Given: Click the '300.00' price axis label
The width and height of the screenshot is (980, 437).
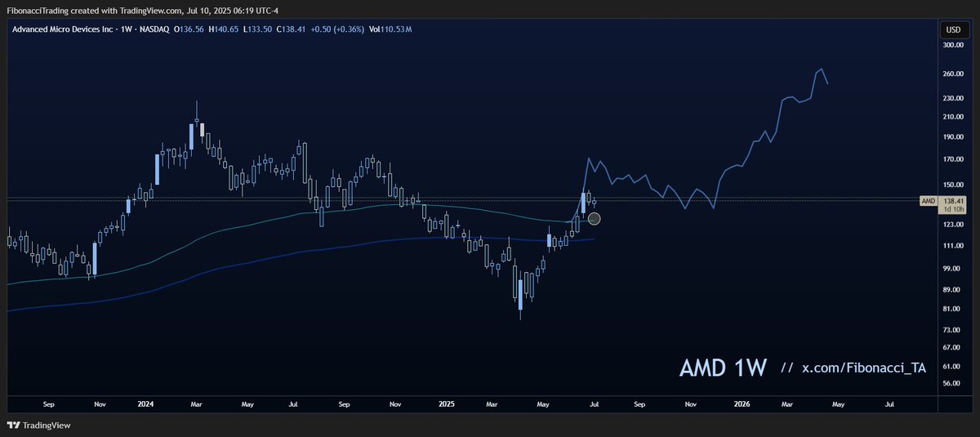Looking at the screenshot, I should (x=953, y=46).
